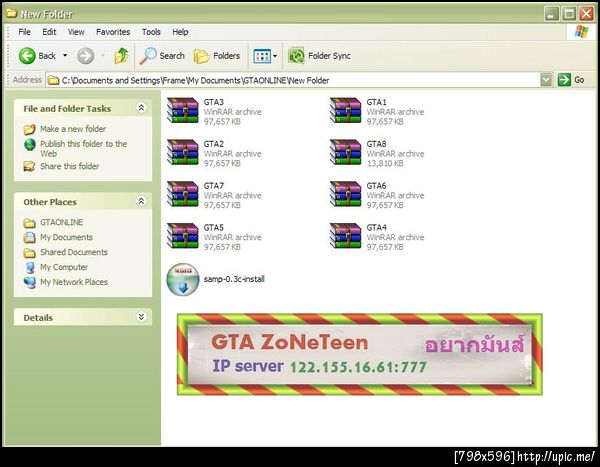Select the GTA1 WinRAR archive icon
This screenshot has width=600, height=467.
point(346,110)
